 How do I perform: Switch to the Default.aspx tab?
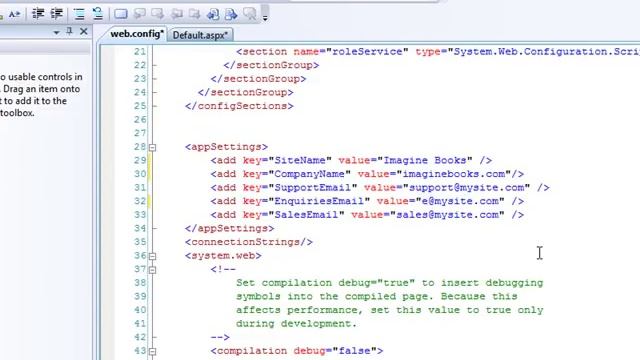pyautogui.click(x=200, y=35)
